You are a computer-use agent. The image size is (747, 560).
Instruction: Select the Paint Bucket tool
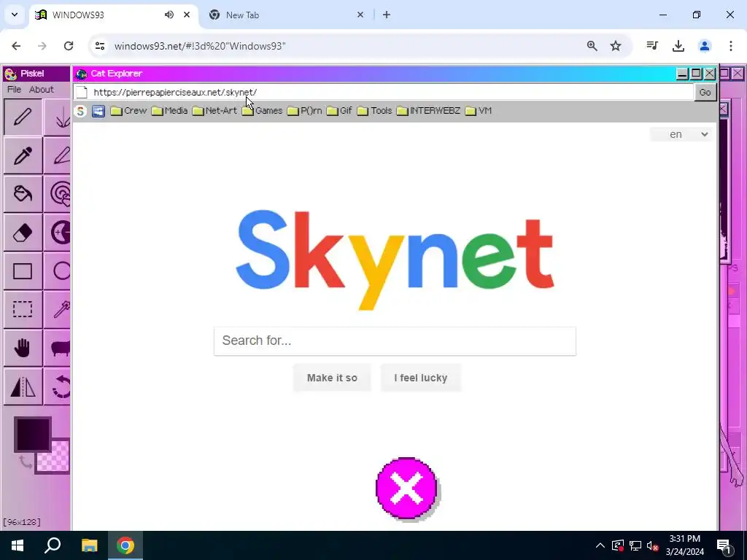[23, 194]
